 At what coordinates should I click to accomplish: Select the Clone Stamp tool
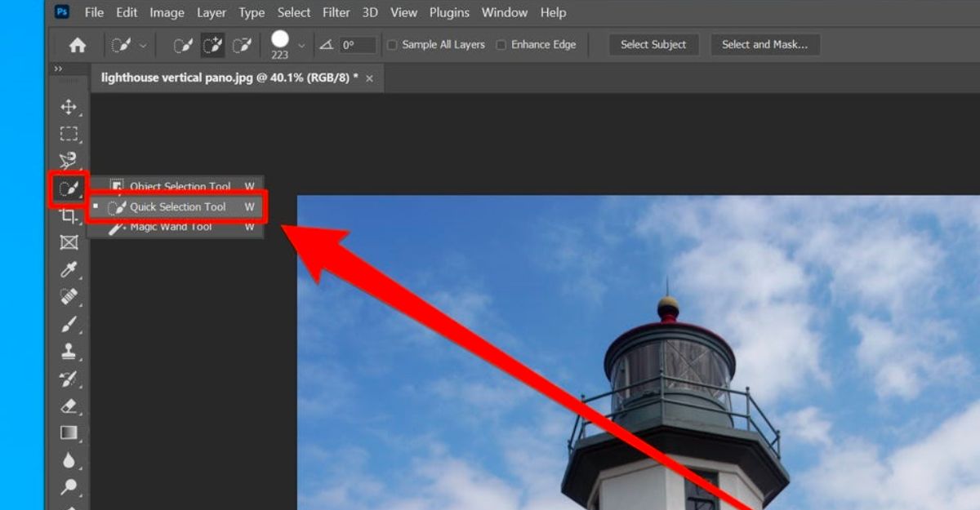[69, 352]
